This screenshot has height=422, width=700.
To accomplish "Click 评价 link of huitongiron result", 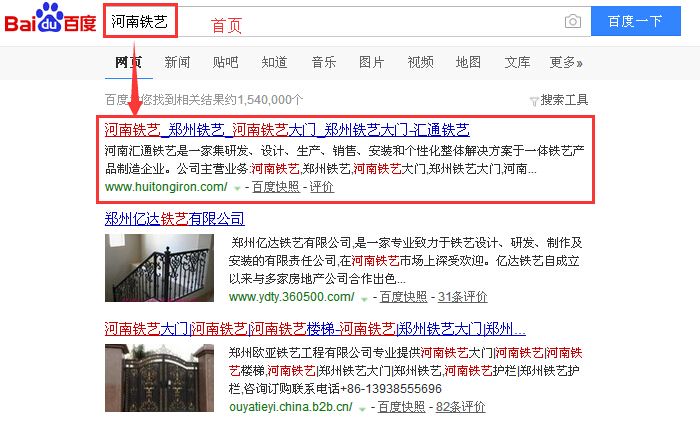I will pos(322,187).
